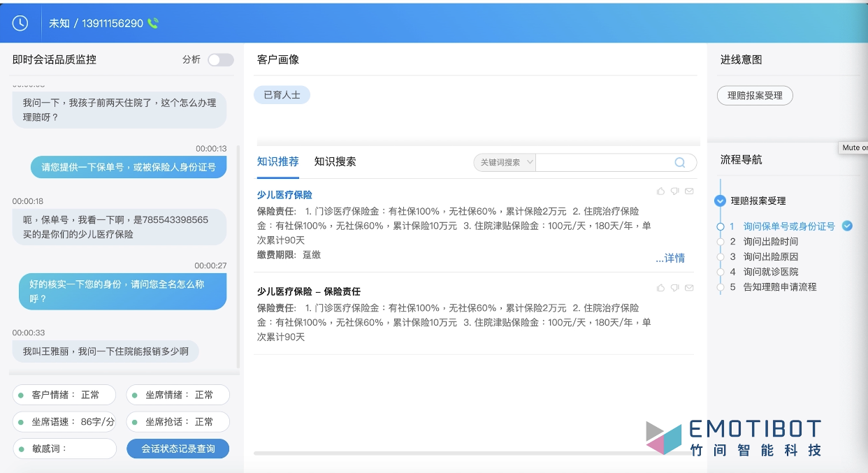Switch to the 知识推荐 tab
This screenshot has height=473, width=868.
pyautogui.click(x=277, y=161)
